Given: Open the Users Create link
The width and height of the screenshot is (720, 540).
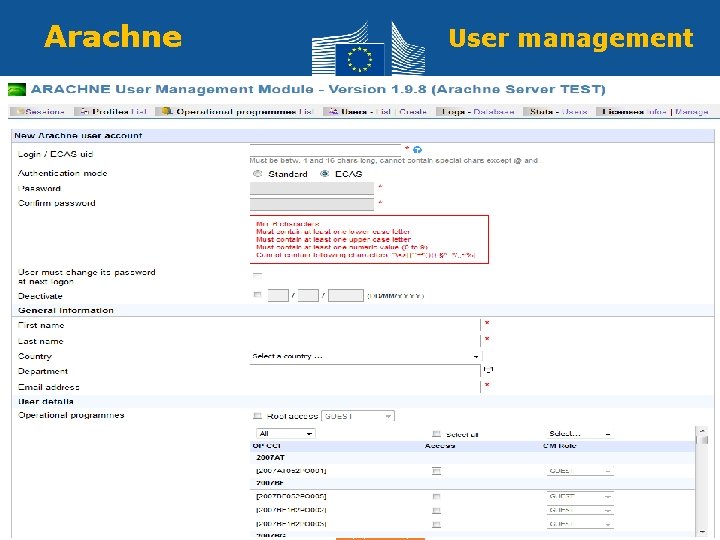Looking at the screenshot, I should point(413,112).
